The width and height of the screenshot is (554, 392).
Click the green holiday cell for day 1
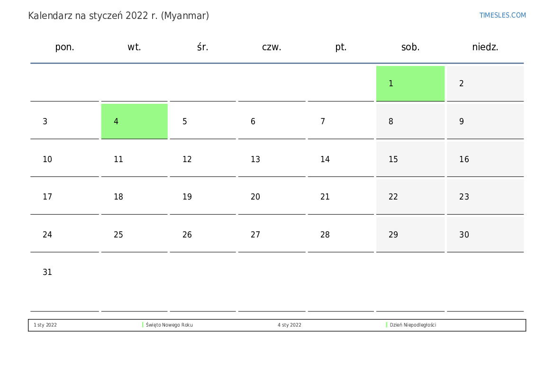(x=410, y=83)
